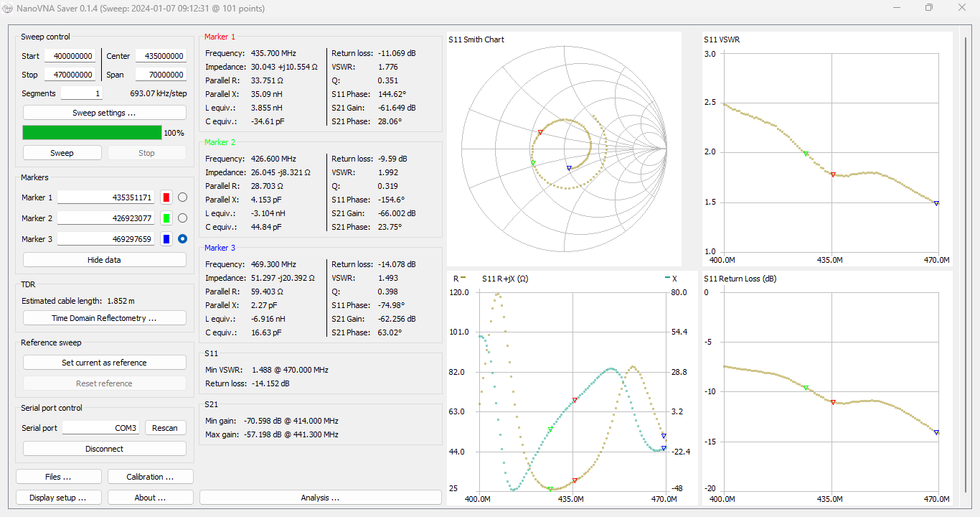The width and height of the screenshot is (980, 517).
Task: Open the Sweep settings dialog
Action: 104,113
